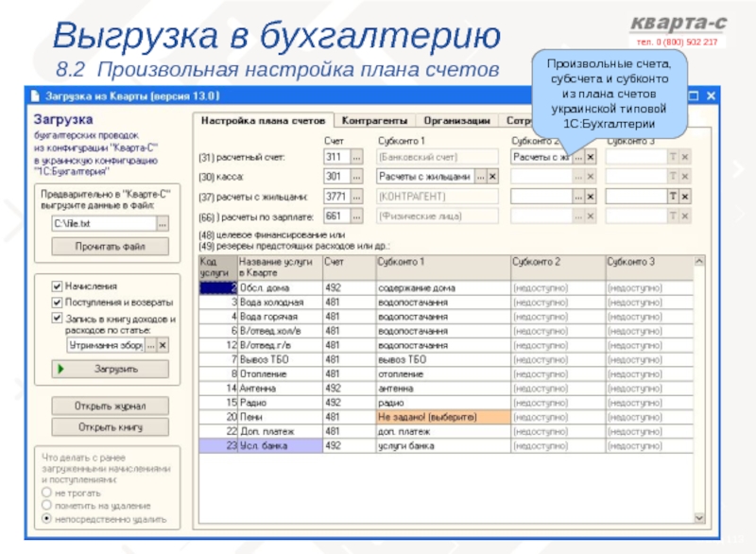Maximize the Загрузка из Кварты window
This screenshot has height=554, width=756.
point(694,95)
